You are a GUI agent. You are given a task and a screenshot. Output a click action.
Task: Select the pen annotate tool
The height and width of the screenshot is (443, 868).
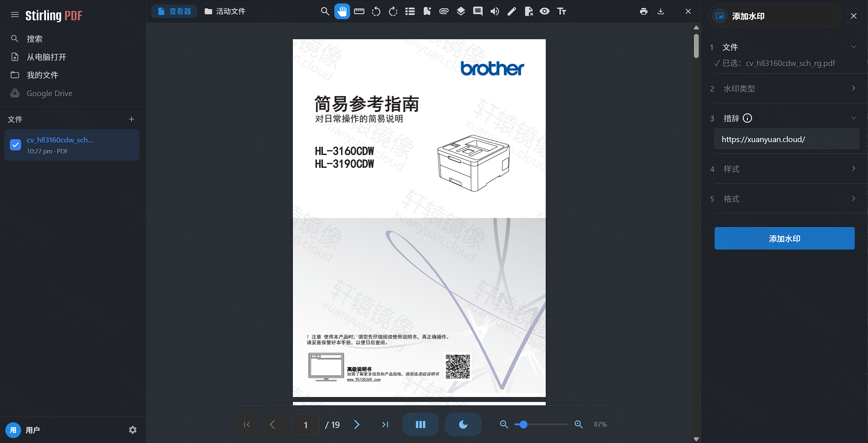(511, 11)
